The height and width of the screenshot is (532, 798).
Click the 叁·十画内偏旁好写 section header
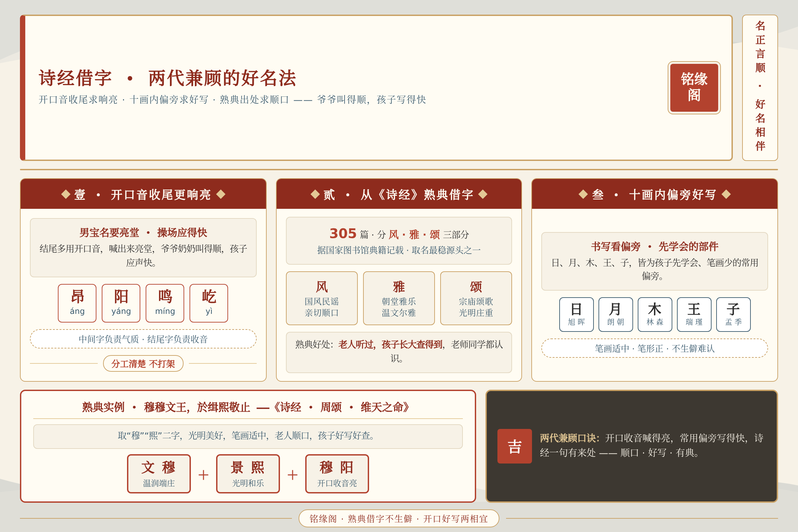pos(654,194)
